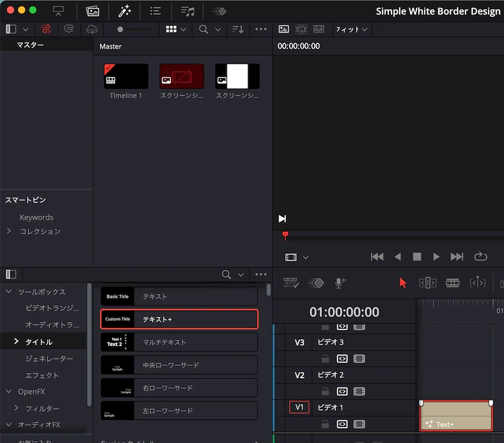Expand the フィルター tree under OpenFX
The image size is (504, 443).
[17, 408]
